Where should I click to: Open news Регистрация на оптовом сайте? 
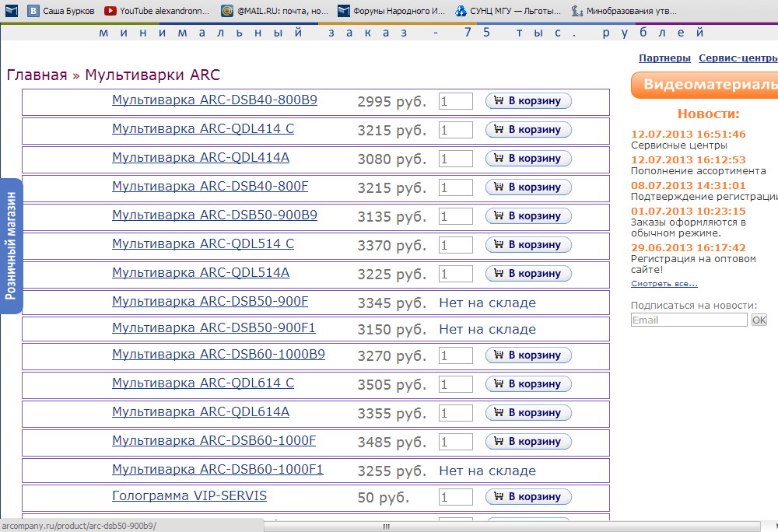[x=693, y=264]
